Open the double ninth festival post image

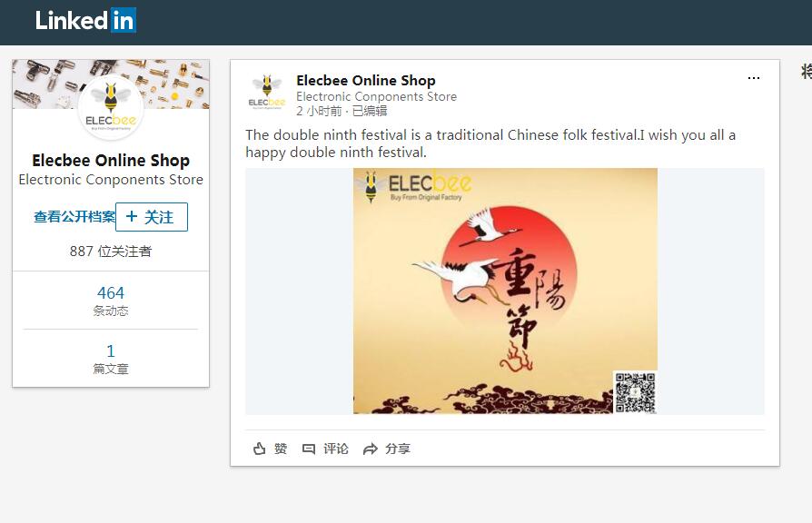(504, 291)
